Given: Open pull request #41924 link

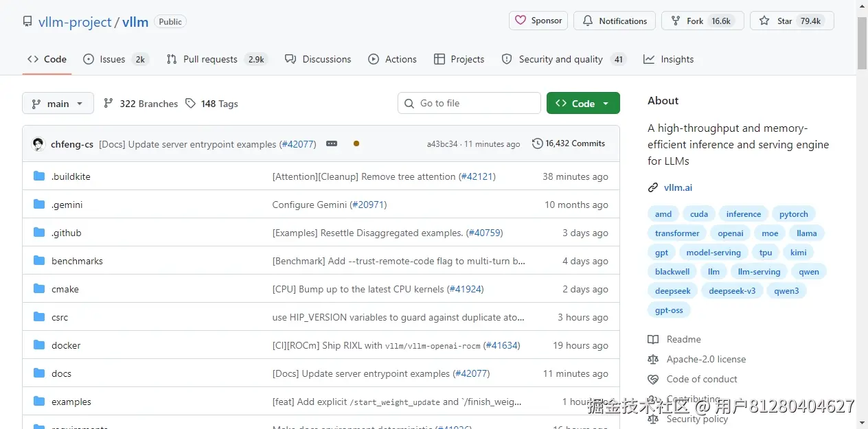Looking at the screenshot, I should (465, 289).
